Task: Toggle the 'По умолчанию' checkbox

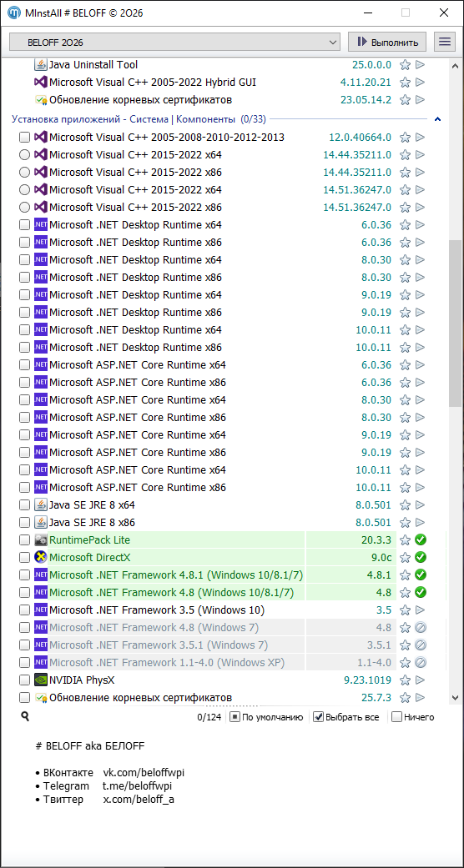Action: (x=235, y=717)
